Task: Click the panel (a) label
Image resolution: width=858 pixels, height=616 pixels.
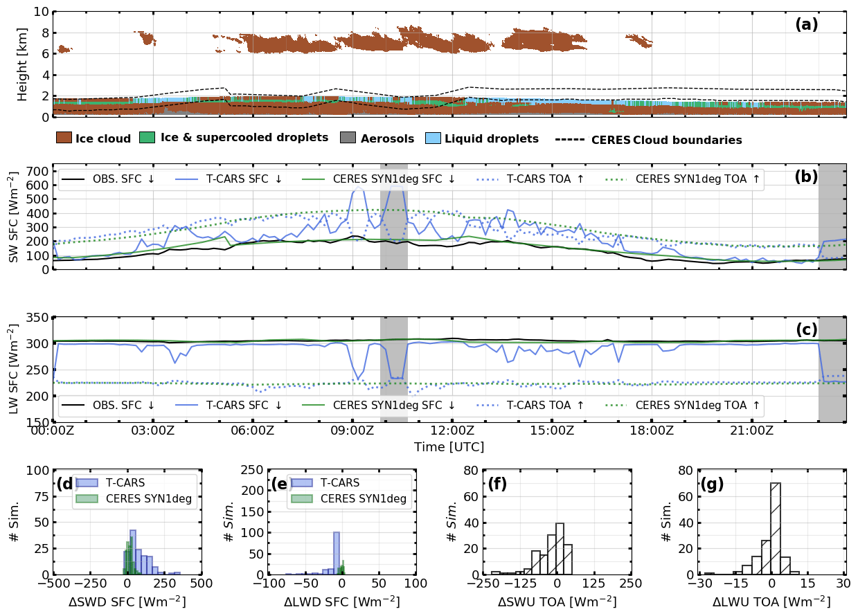Action: [x=806, y=25]
